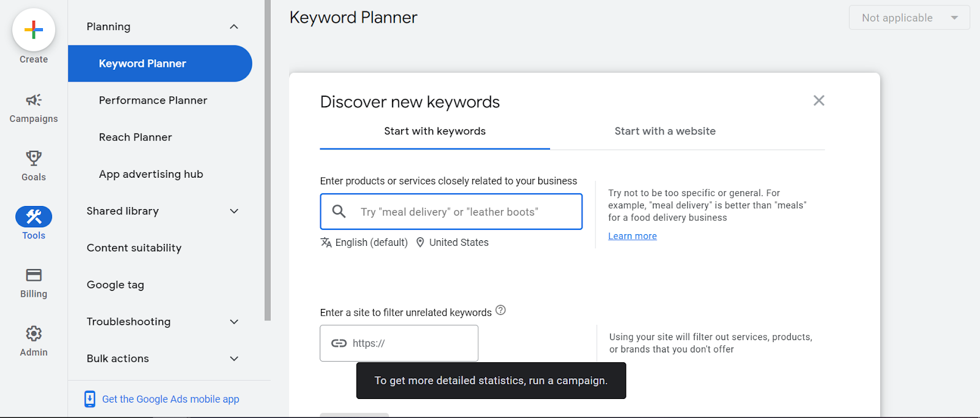
Task: Open Campaigns via the megaphone icon
Action: [x=34, y=100]
